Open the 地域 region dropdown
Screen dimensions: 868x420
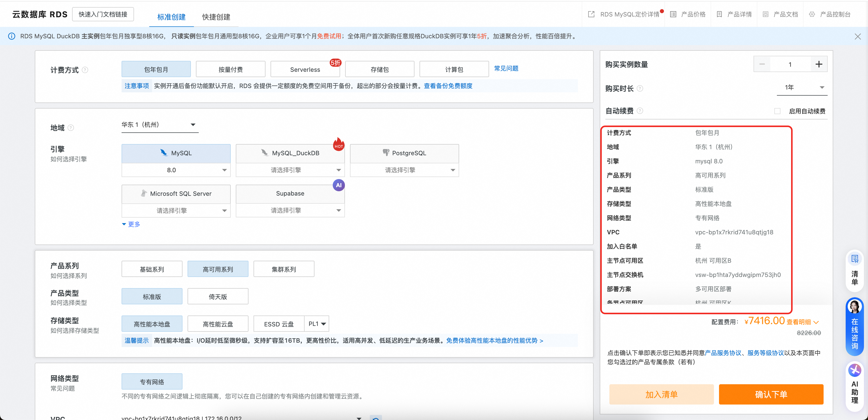[x=160, y=125]
